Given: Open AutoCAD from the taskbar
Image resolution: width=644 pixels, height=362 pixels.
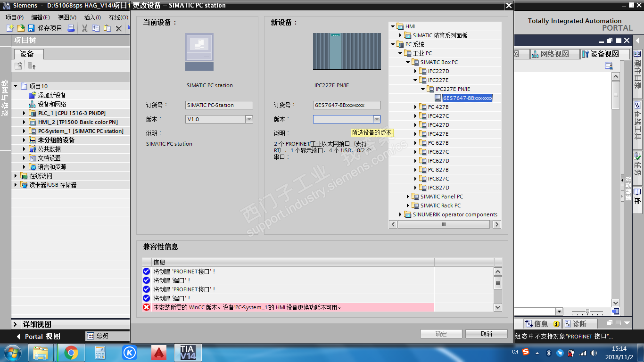Looking at the screenshot, I should tap(159, 353).
